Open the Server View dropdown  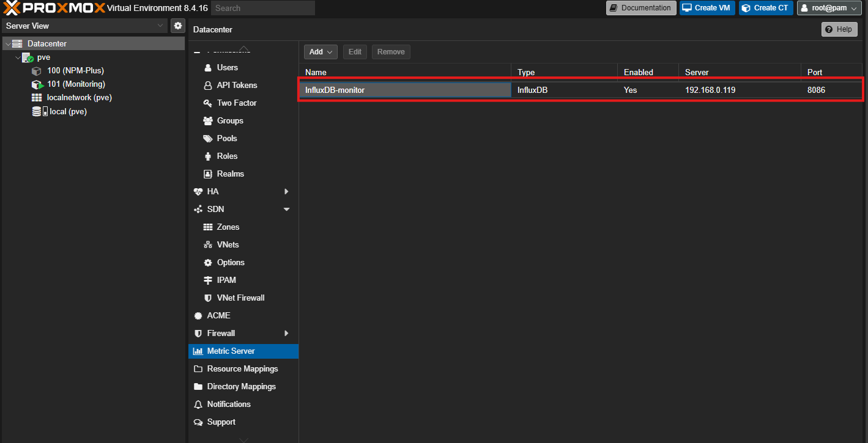point(84,26)
